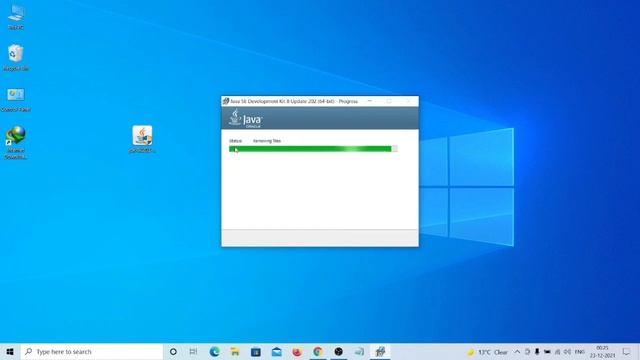The image size is (640, 360).
Task: Open the weather widget showing 13°C Clear
Action: tap(487, 352)
